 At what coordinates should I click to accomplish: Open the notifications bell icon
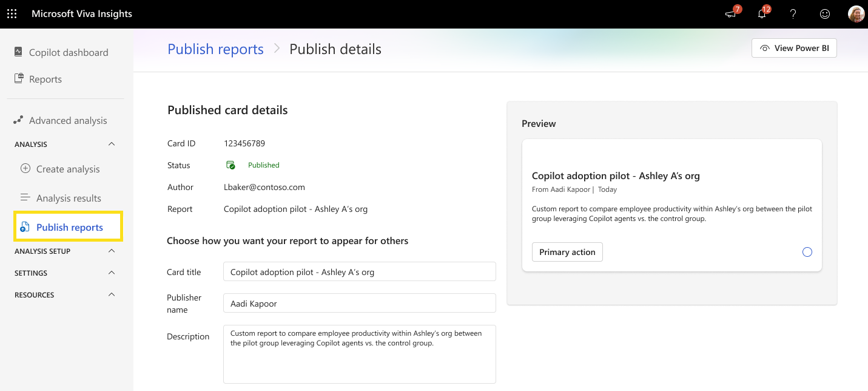[762, 14]
